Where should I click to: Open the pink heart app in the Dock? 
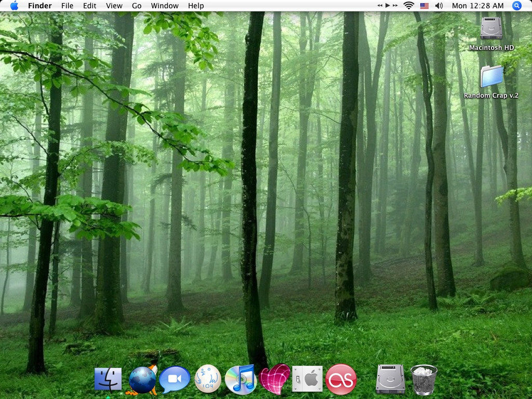point(274,379)
